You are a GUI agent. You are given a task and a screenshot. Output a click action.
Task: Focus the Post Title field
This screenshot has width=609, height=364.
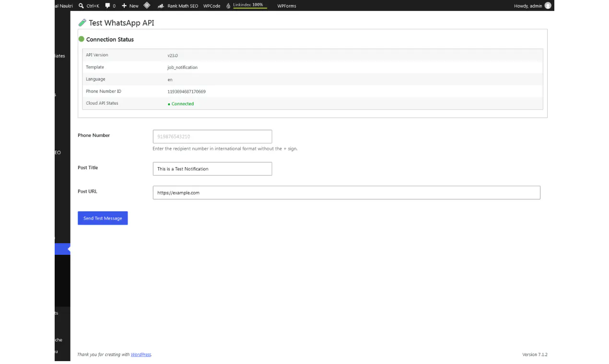[212, 169]
